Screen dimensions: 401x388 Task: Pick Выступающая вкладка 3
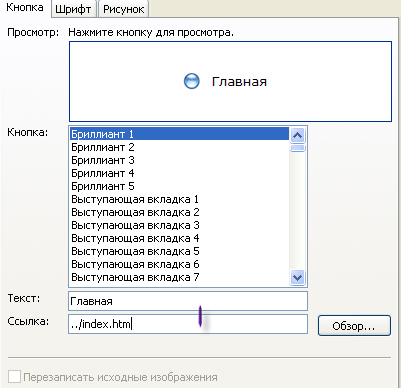point(180,225)
